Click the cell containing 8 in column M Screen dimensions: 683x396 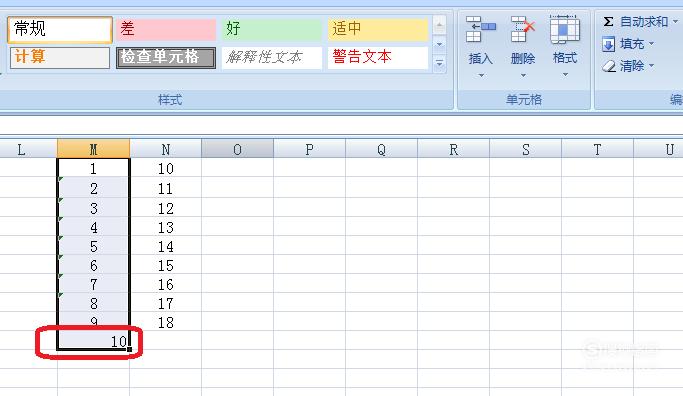(x=93, y=303)
